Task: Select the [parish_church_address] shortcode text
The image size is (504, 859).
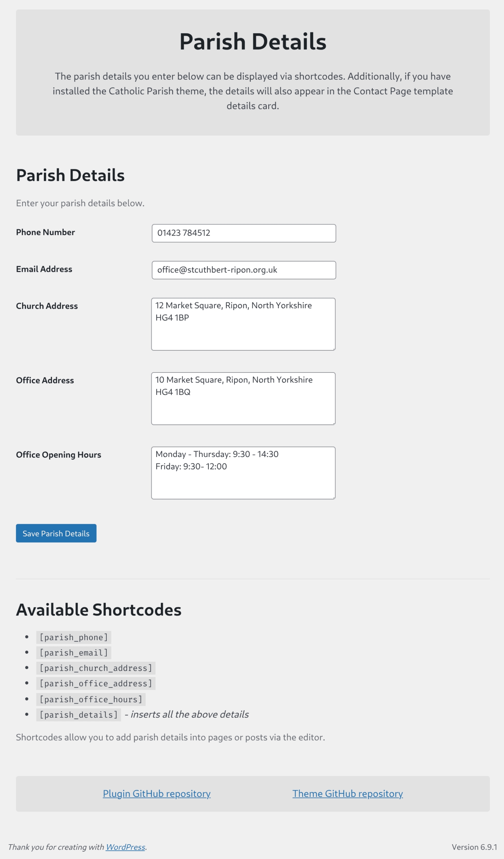Action: [95, 668]
